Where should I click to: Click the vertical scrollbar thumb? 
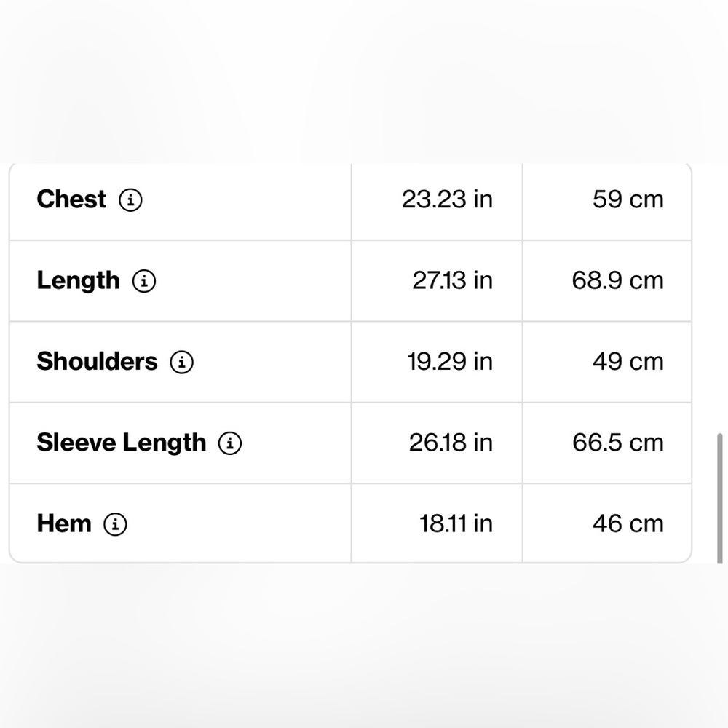(x=720, y=498)
